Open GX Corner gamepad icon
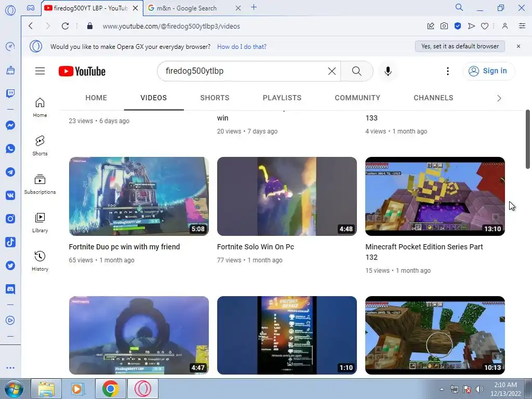Viewport: 532px width, 399px height. [31, 8]
